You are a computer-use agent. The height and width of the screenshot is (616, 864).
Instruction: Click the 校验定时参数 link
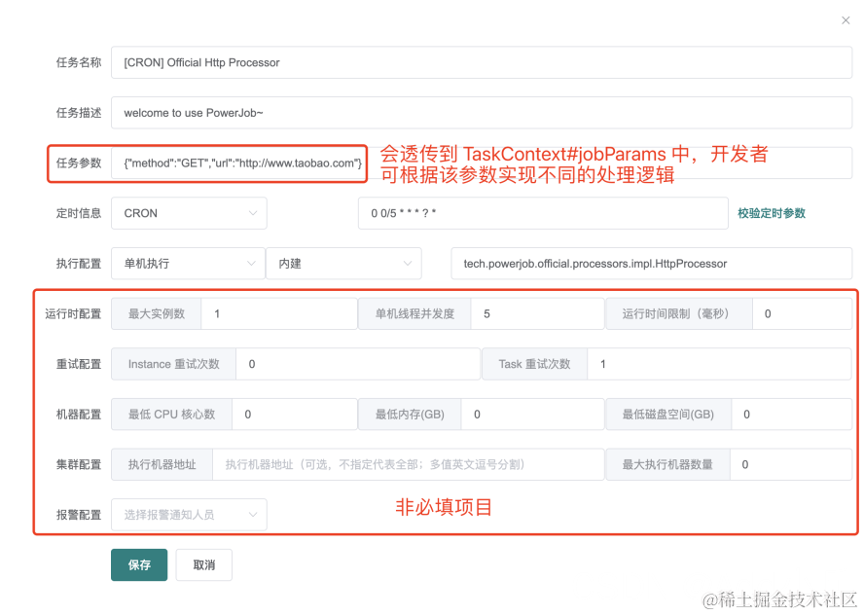[x=772, y=213]
